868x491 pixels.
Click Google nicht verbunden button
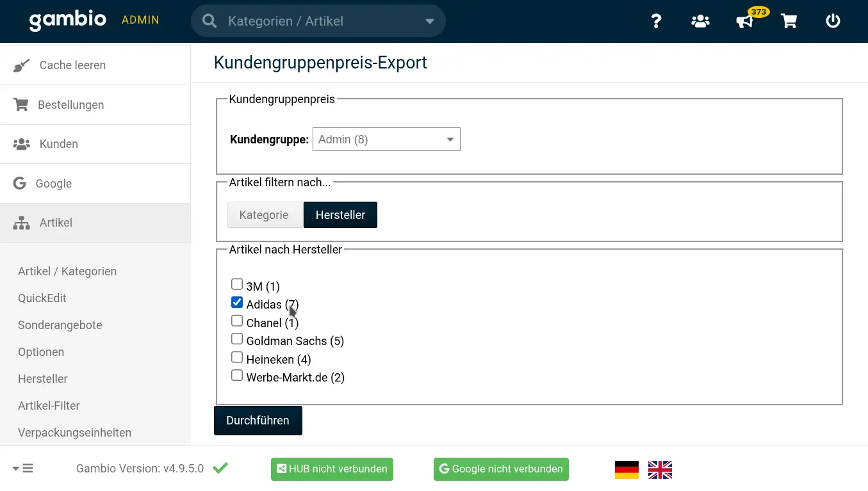tap(501, 469)
